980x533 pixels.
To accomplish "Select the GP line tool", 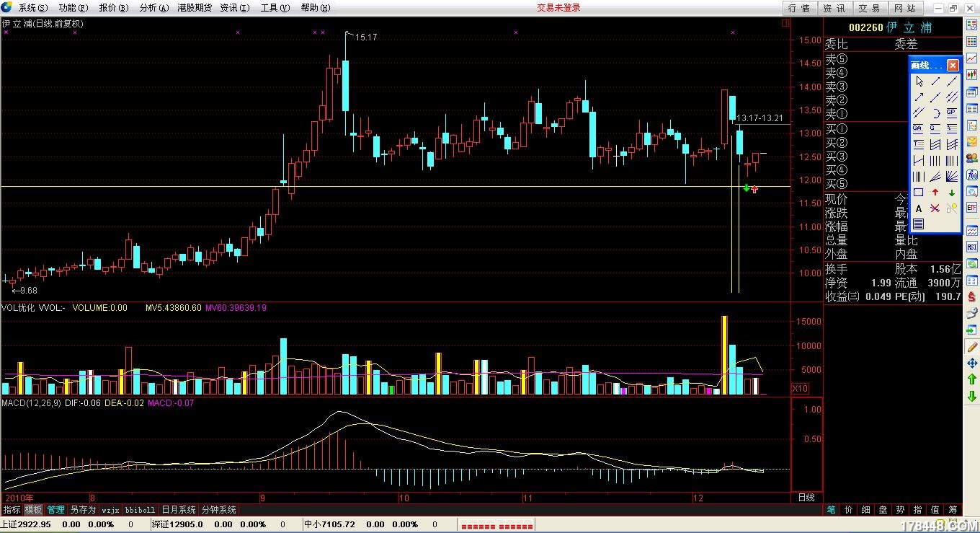I will pos(952,113).
